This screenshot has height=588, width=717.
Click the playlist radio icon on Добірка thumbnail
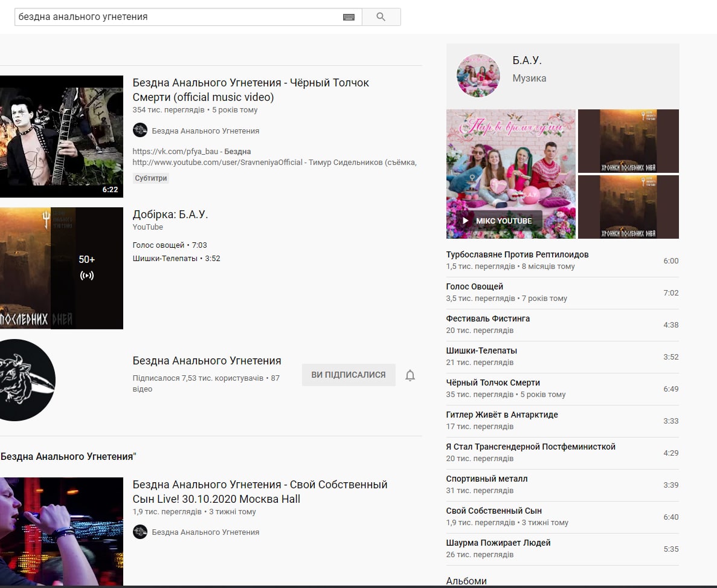pyautogui.click(x=87, y=276)
